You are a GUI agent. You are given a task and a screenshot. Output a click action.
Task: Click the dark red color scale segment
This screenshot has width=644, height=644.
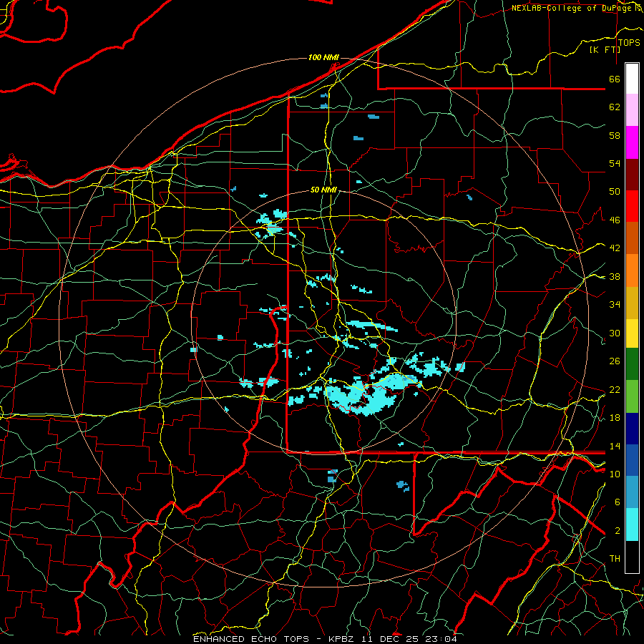pos(632,175)
